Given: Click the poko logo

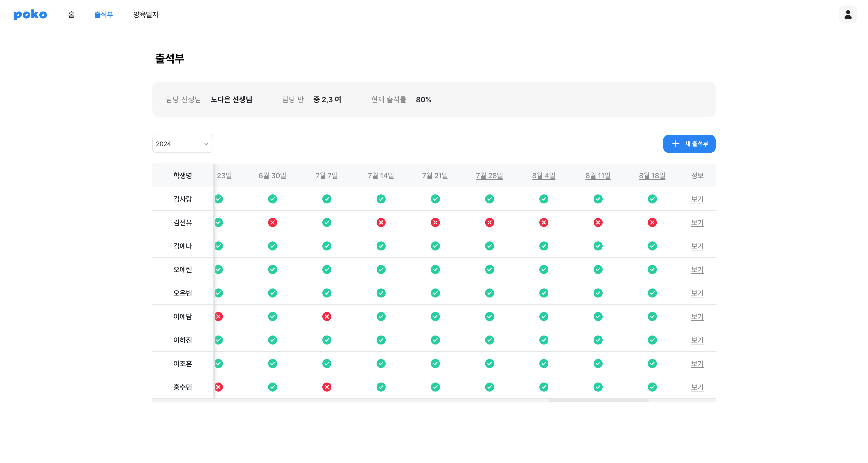Looking at the screenshot, I should point(30,14).
